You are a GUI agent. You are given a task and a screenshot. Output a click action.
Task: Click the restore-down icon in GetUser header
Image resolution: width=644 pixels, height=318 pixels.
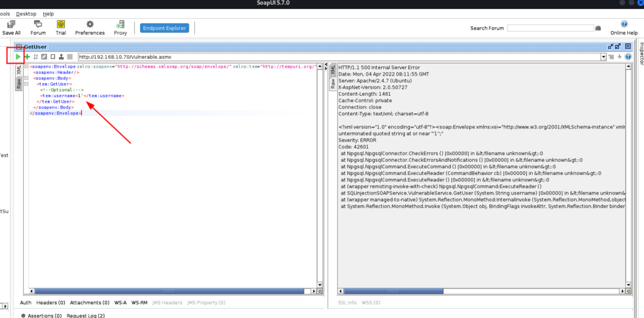click(611, 47)
